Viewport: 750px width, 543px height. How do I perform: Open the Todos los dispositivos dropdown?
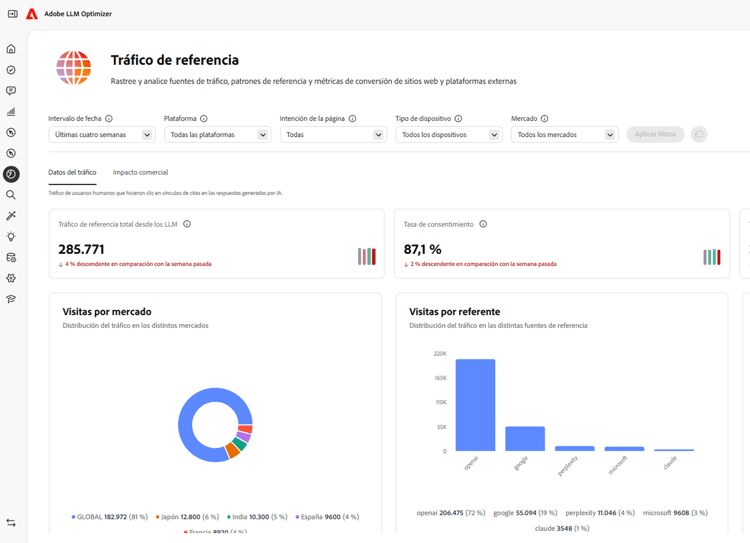[x=449, y=135]
